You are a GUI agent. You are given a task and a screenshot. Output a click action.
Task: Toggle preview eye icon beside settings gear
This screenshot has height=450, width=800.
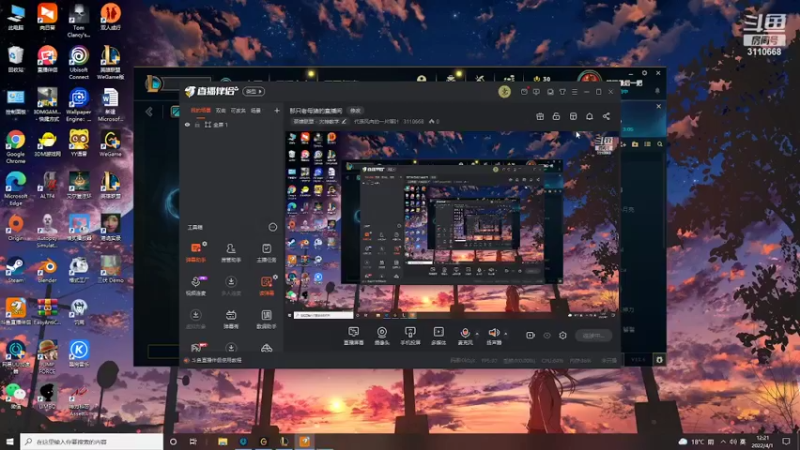(547, 335)
